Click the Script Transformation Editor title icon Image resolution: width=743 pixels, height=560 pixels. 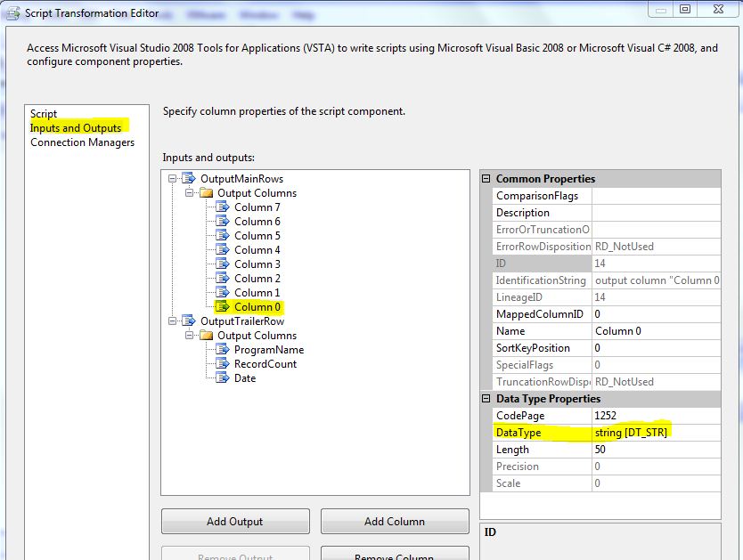tap(12, 12)
